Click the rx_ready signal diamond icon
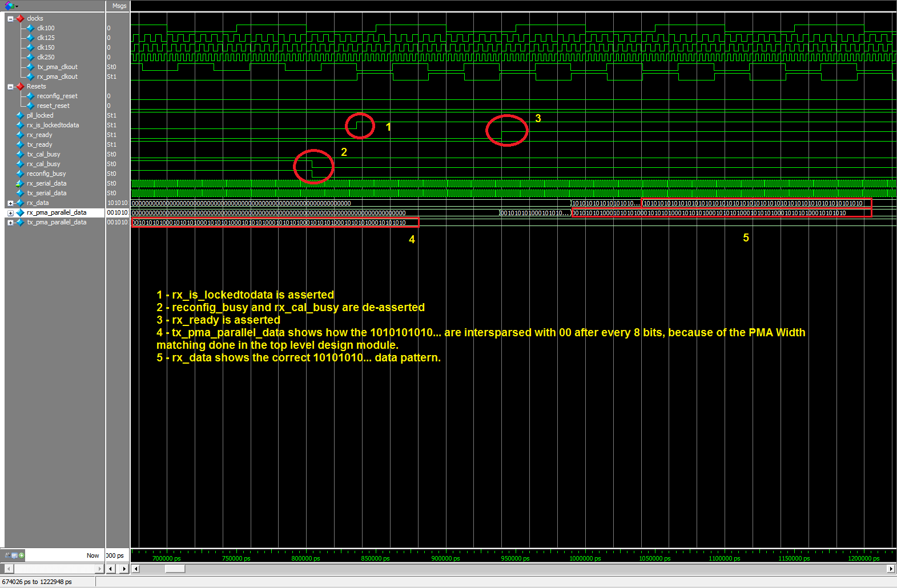This screenshot has height=588, width=897. (21, 135)
